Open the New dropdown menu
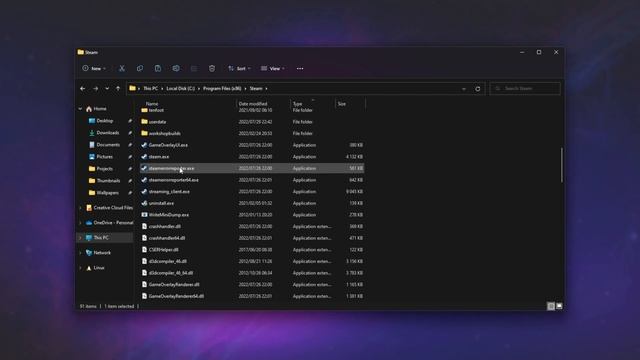The image size is (640, 360). (94, 69)
